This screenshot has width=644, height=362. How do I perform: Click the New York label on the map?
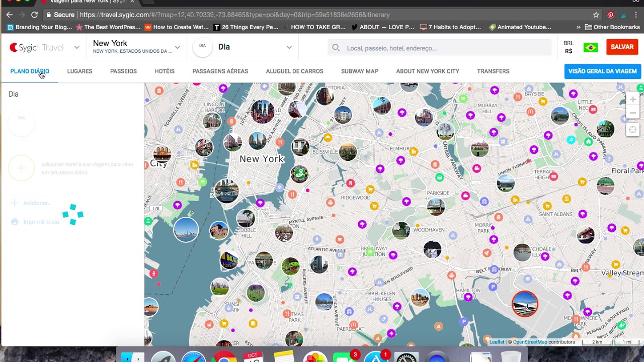tap(262, 159)
